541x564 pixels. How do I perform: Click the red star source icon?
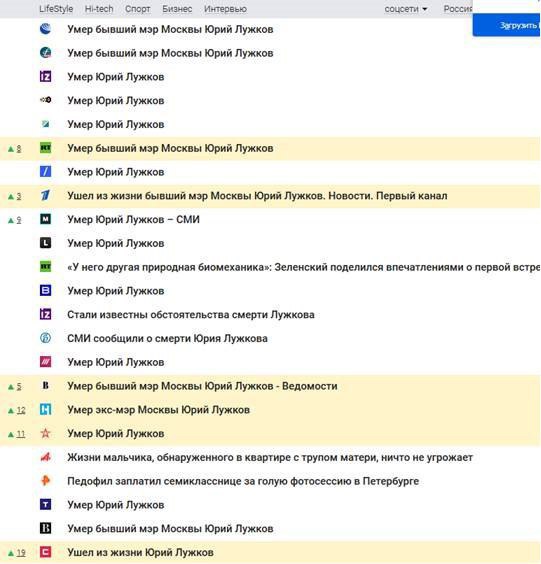coord(45,433)
